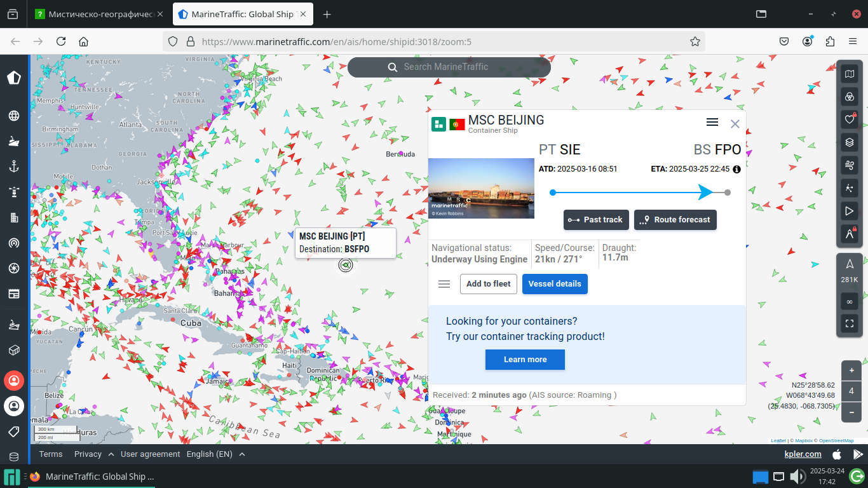Switch the map to fullscreen mode
868x488 pixels.
click(850, 323)
